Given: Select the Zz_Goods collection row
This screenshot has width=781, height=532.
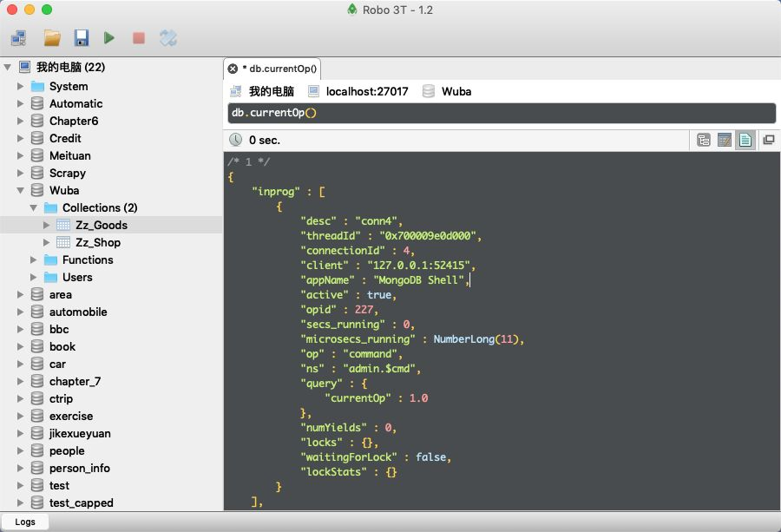Looking at the screenshot, I should (111, 225).
